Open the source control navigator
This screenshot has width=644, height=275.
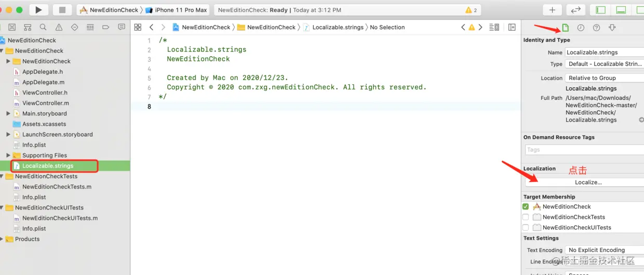(12, 27)
